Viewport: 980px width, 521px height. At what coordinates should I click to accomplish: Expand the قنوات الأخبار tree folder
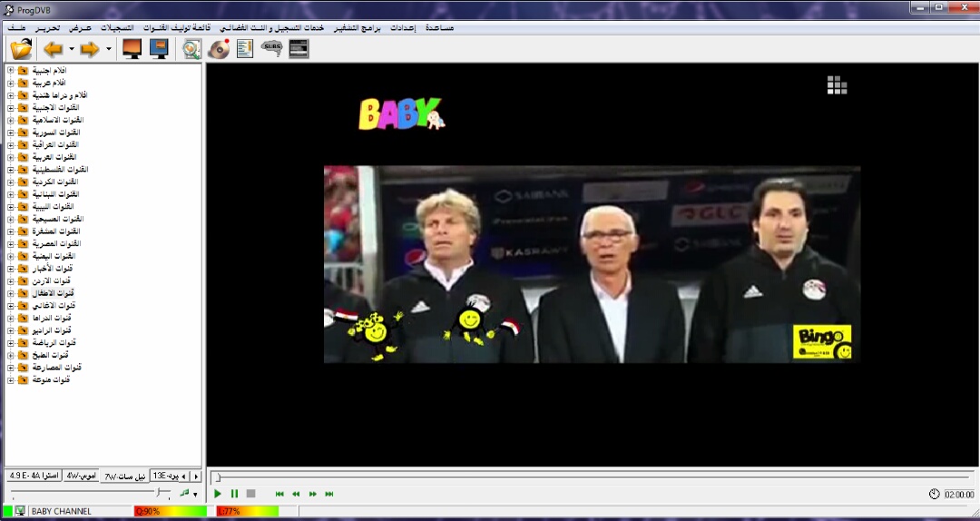pyautogui.click(x=10, y=269)
